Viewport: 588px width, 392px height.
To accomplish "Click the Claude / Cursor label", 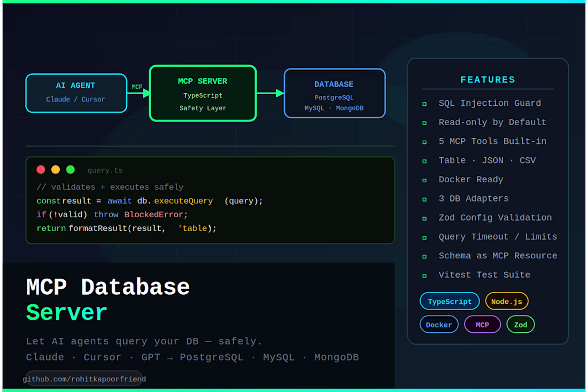I will 75,99.
